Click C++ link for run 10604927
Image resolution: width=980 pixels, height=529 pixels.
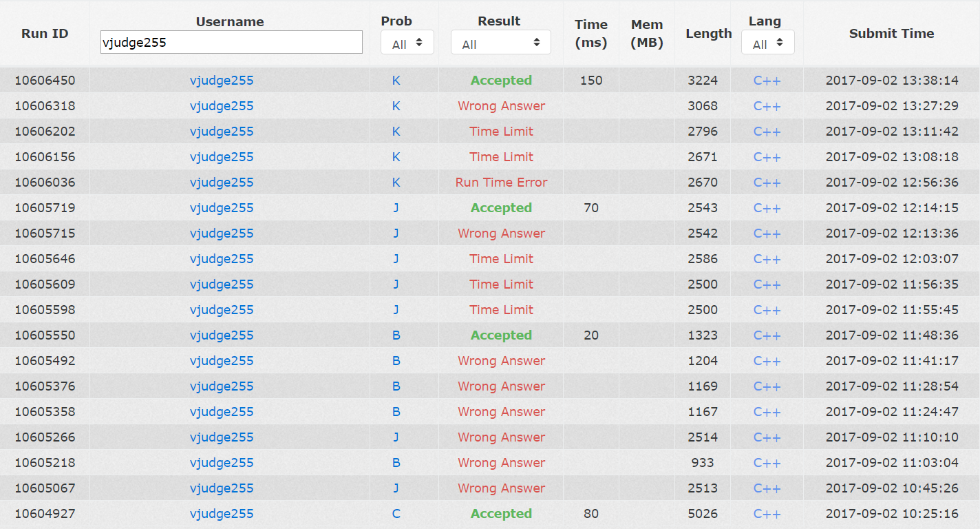point(767,514)
